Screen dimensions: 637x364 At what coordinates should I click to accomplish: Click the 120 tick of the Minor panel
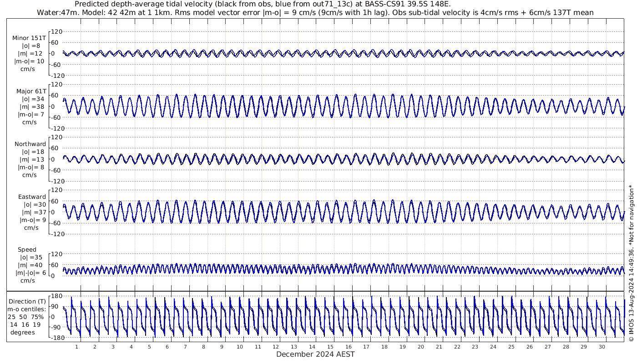pos(56,32)
